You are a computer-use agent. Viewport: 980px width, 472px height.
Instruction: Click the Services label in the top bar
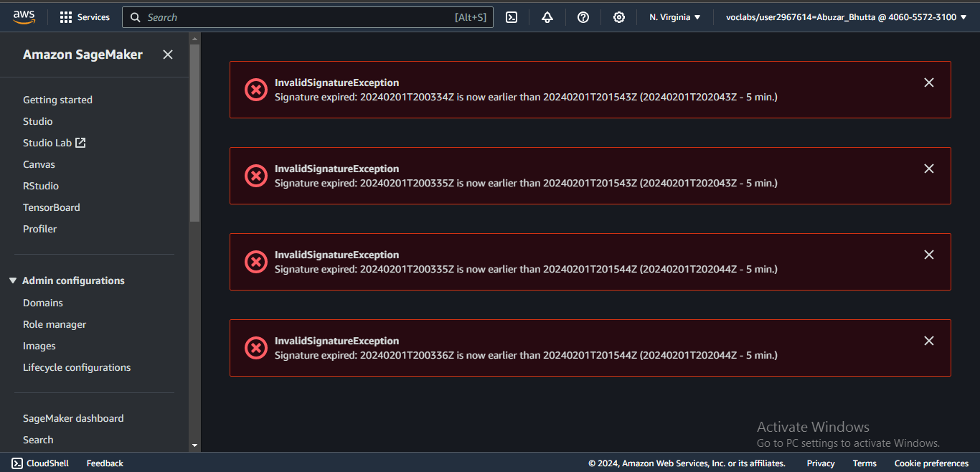point(93,17)
